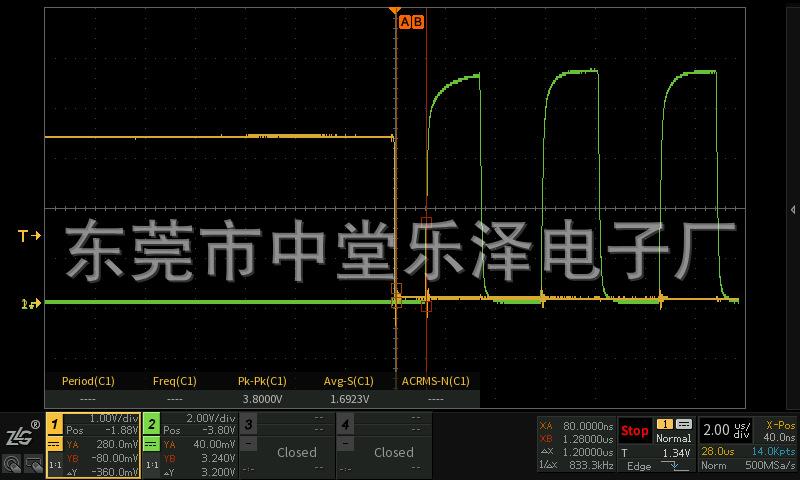Click the trigger level T arrow marker
This screenshot has height=480, width=800.
click(29, 236)
